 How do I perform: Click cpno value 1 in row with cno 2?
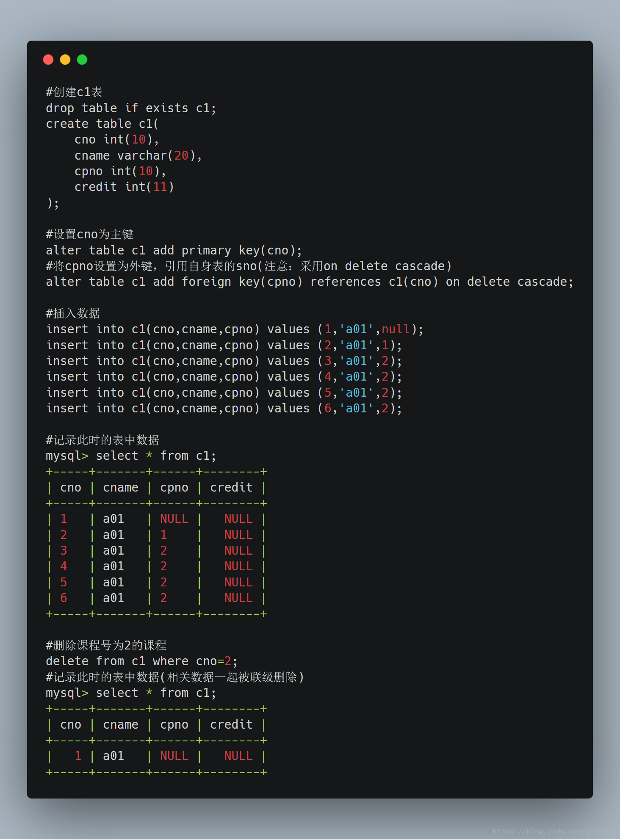(x=163, y=535)
